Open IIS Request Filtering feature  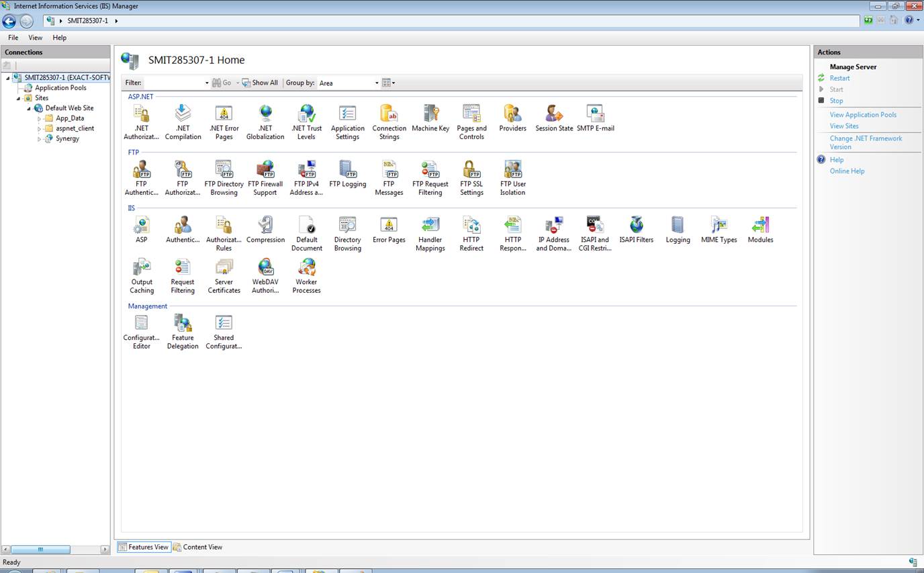183,276
